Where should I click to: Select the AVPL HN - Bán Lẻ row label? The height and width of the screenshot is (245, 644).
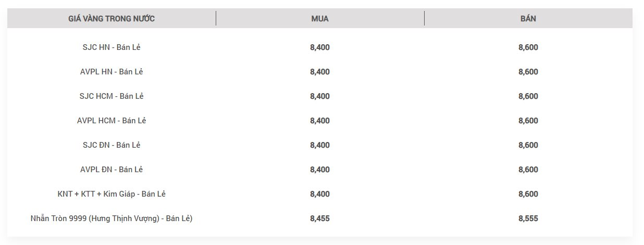pyautogui.click(x=112, y=72)
